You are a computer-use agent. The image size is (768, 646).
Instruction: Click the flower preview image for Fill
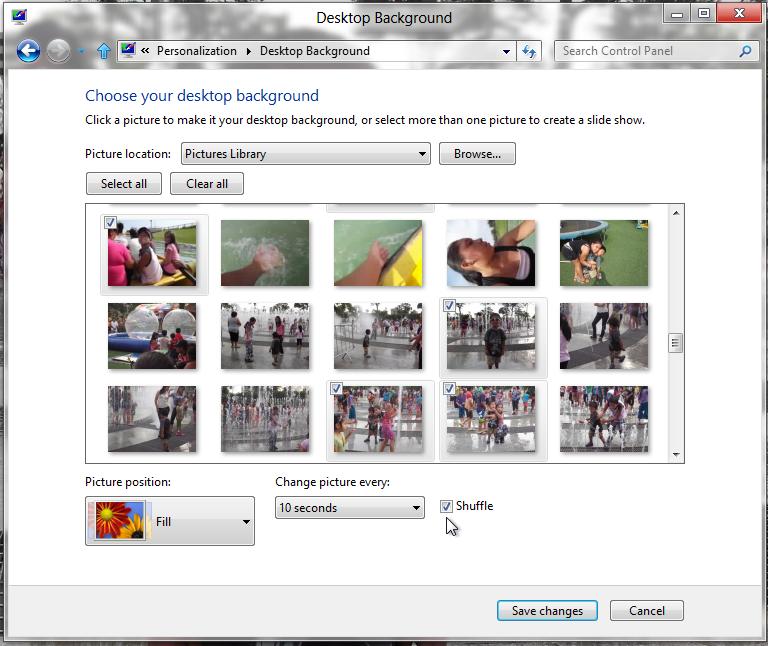coord(118,521)
